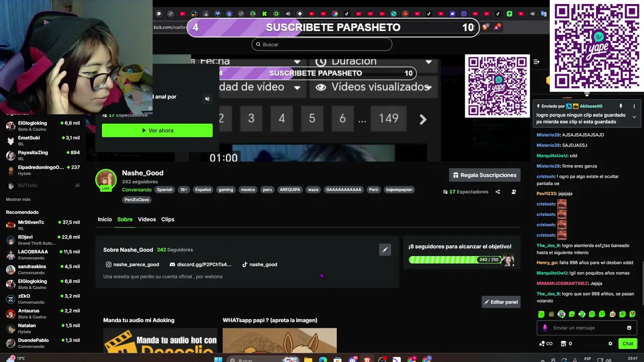Launch Microsoft Edge from the taskbar
644x362 pixels.
click(x=323, y=359)
